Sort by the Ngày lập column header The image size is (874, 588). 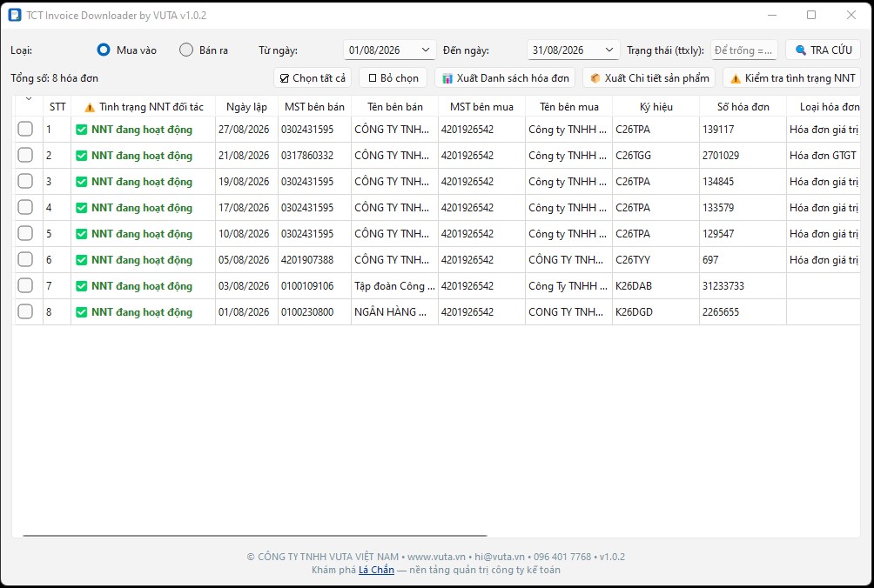point(246,107)
